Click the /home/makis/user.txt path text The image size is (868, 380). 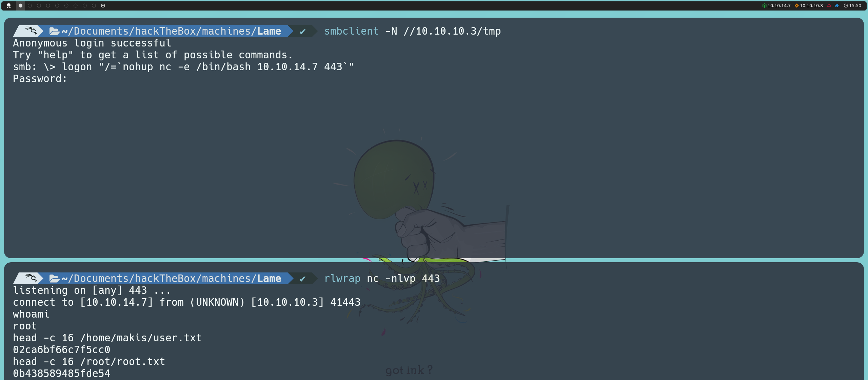pyautogui.click(x=141, y=338)
